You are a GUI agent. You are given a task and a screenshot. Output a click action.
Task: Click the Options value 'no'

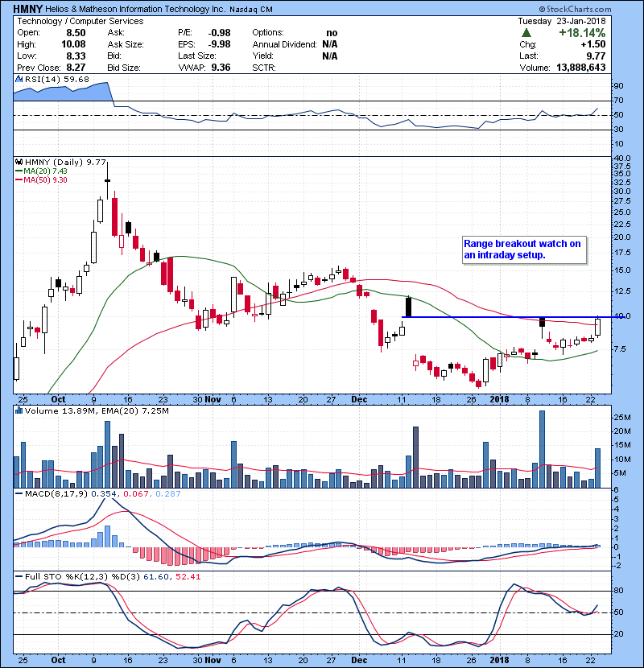tap(332, 33)
